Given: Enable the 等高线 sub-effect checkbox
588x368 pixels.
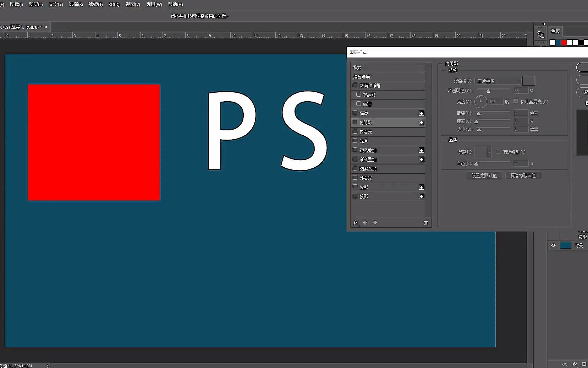Looking at the screenshot, I should [359, 94].
